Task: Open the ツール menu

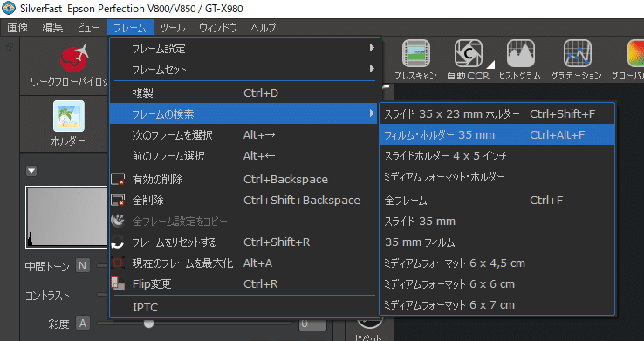Action: click(x=173, y=28)
